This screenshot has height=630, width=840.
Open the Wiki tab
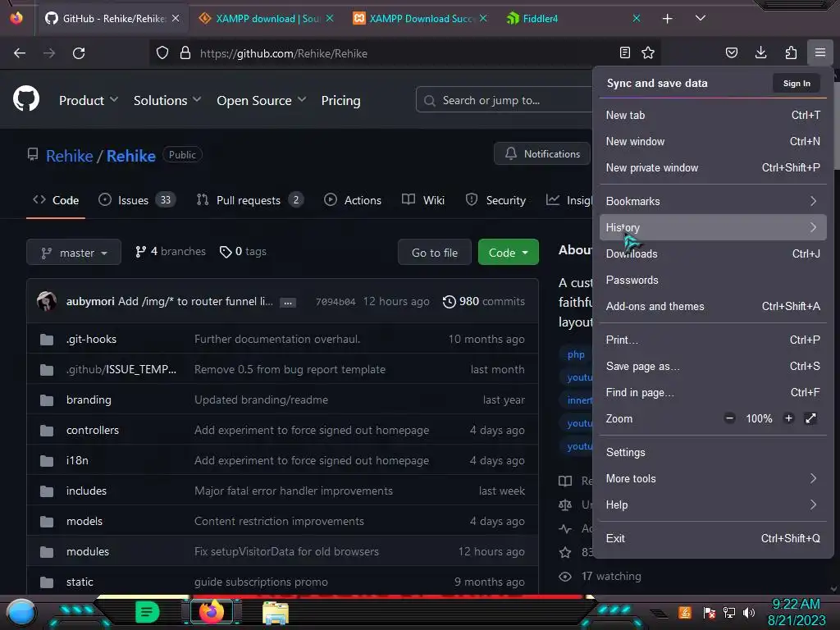tap(423, 200)
